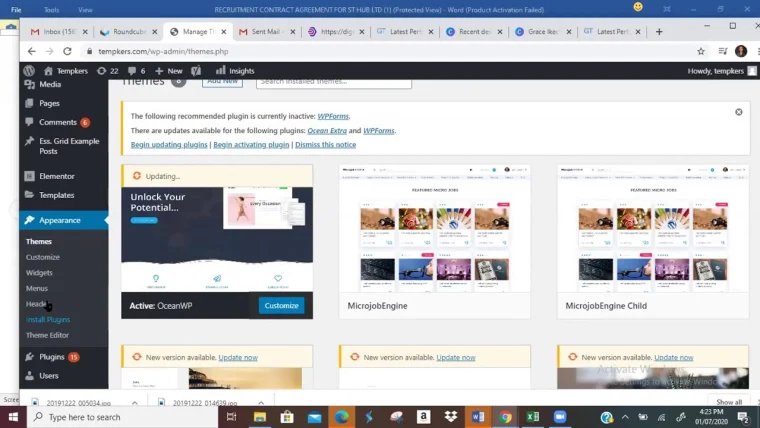The image size is (760, 428).
Task: Click Update now on the first theme
Action: click(238, 357)
